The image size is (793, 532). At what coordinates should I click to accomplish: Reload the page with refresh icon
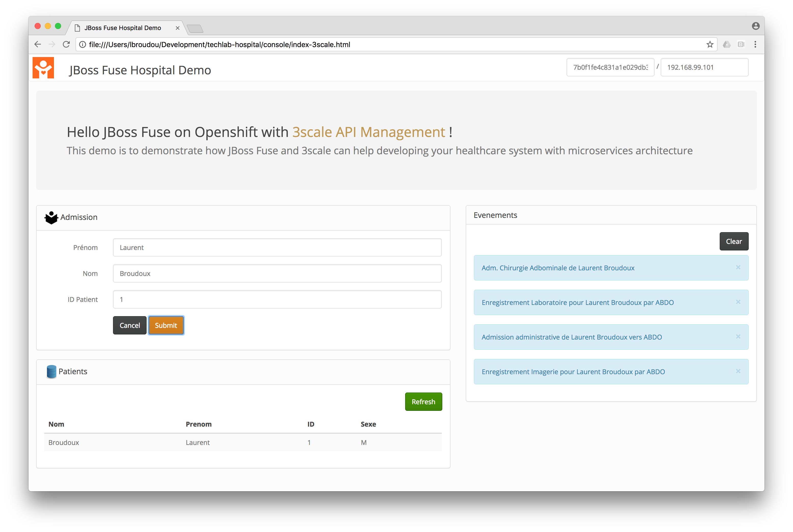click(x=66, y=45)
